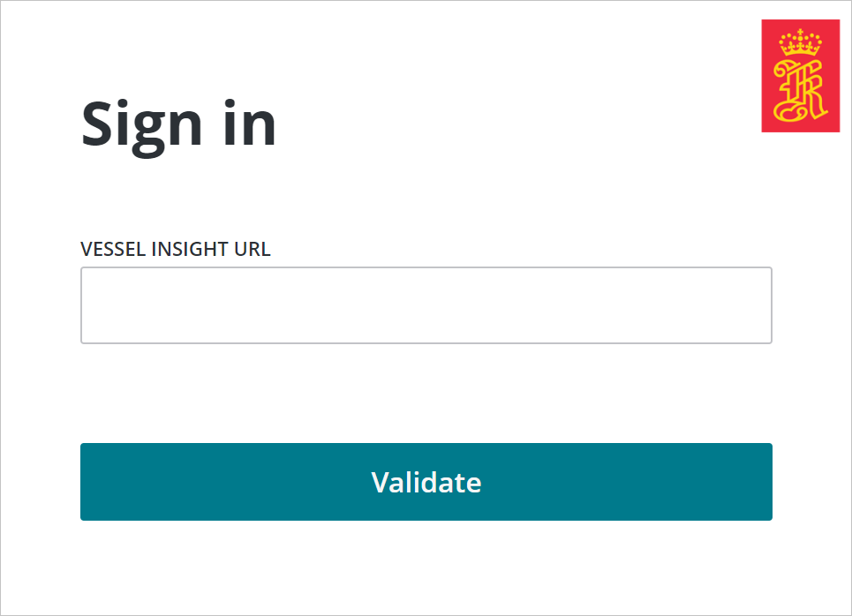
Task: Click the red square brand icon
Action: click(x=800, y=76)
